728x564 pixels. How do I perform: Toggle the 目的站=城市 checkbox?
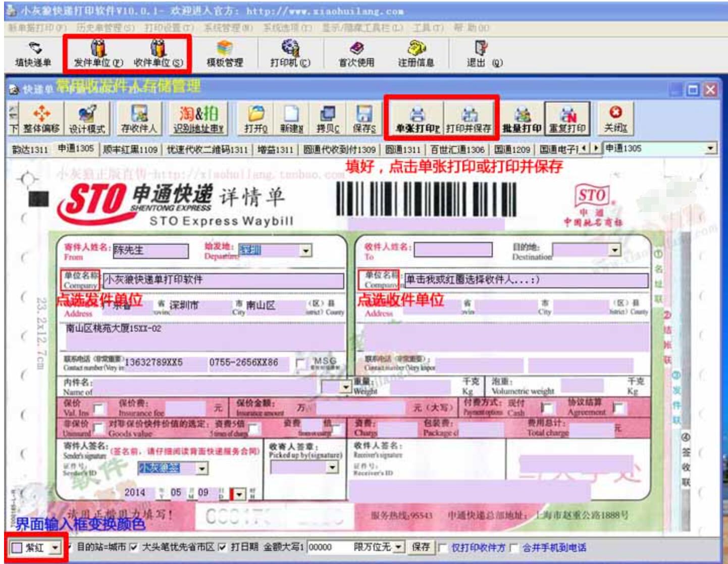[x=70, y=547]
